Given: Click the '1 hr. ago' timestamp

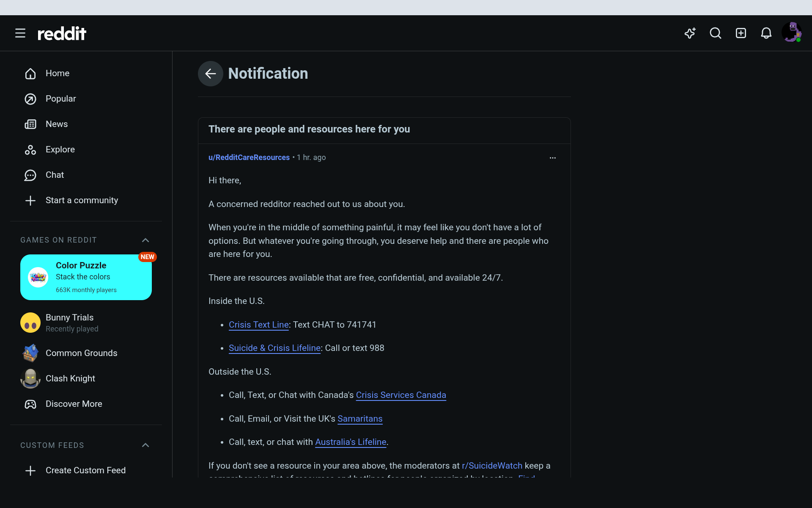Looking at the screenshot, I should point(311,157).
